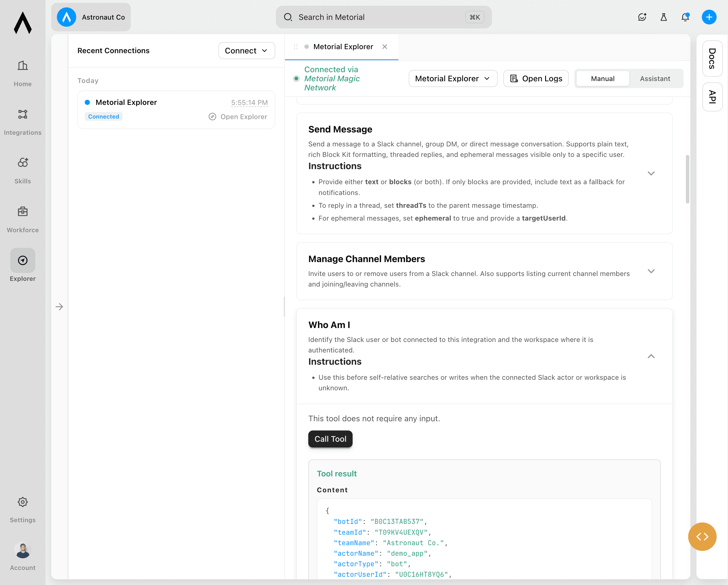This screenshot has width=728, height=585.
Task: Grab the tab drag handle dots
Action: pyautogui.click(x=296, y=47)
